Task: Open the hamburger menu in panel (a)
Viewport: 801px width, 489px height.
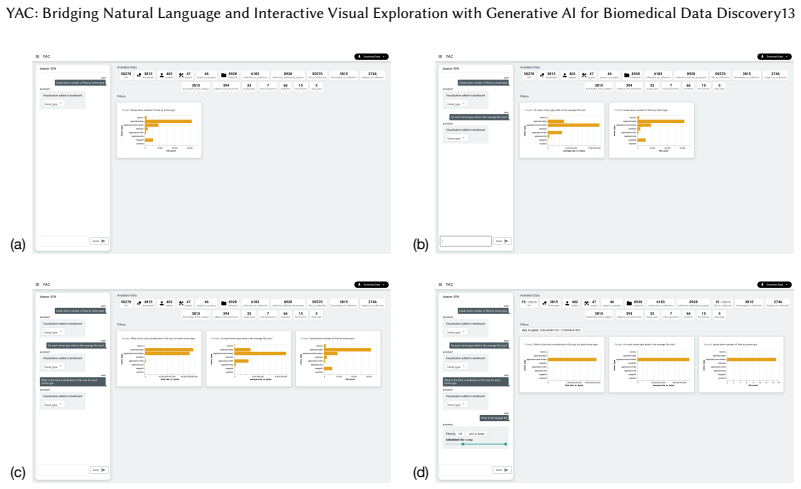Action: pyautogui.click(x=37, y=56)
